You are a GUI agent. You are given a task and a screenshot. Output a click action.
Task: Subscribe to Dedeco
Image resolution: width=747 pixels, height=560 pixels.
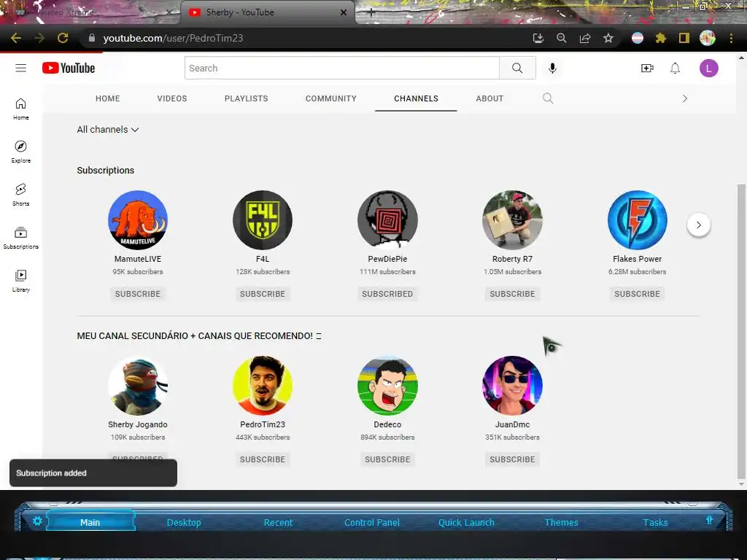387,459
